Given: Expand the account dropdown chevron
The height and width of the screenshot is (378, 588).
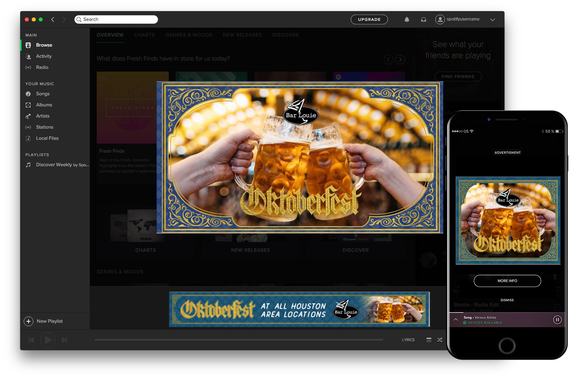Looking at the screenshot, I should pos(493,20).
